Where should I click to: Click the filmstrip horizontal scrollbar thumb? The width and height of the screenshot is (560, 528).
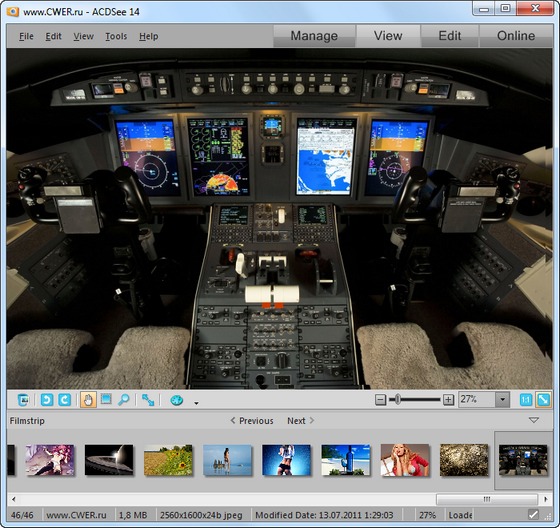point(487,499)
